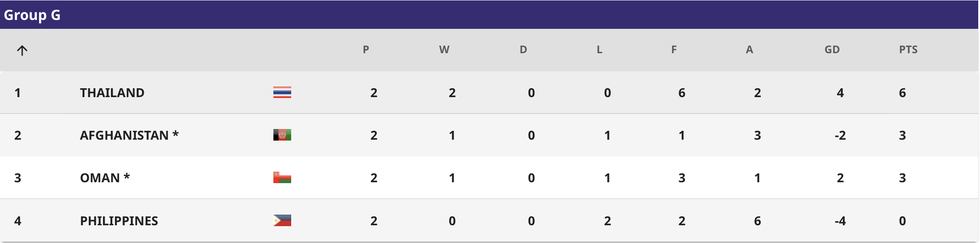Click the P column header
The width and height of the screenshot is (980, 243).
pos(366,50)
